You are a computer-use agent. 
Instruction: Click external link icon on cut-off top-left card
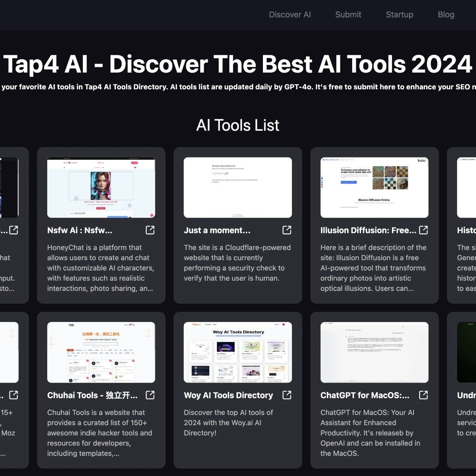pyautogui.click(x=14, y=230)
